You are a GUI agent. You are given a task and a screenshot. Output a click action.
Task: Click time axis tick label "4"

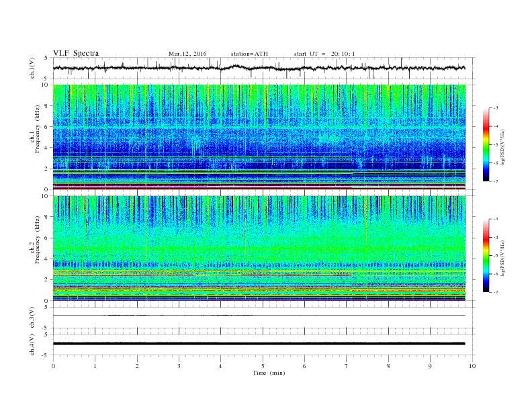220,366
